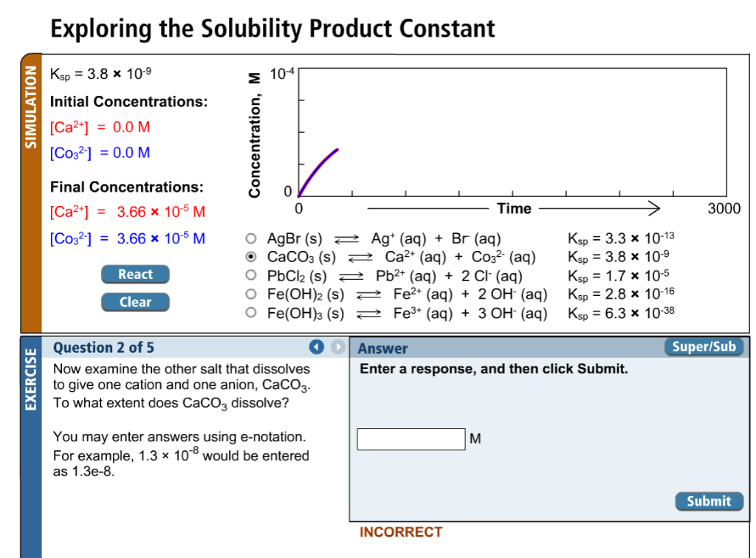This screenshot has width=756, height=558.
Task: Select the AgBr dissolution reaction
Action: [x=252, y=238]
